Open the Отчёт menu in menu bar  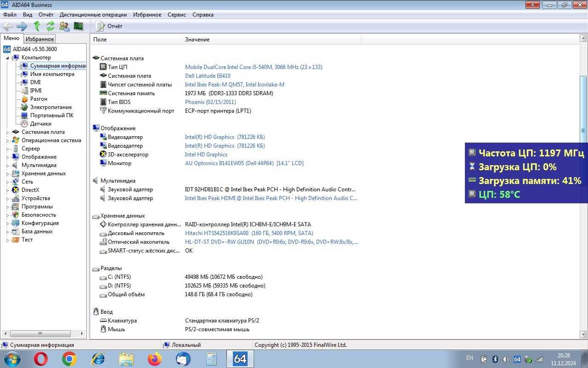click(x=46, y=15)
